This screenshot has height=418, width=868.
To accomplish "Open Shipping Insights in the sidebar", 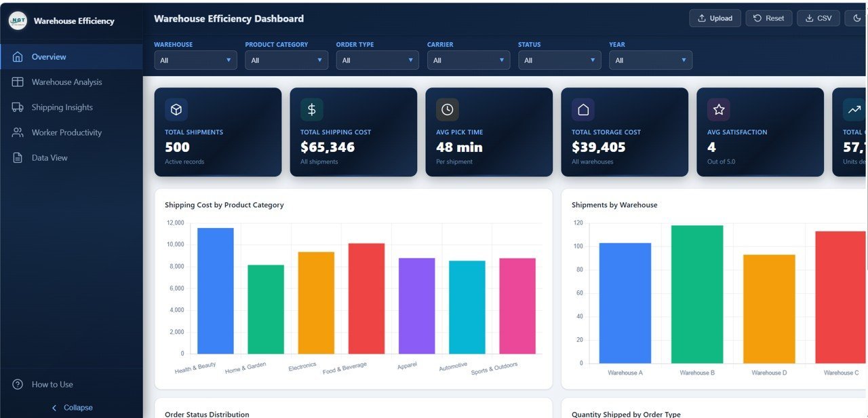I will pyautogui.click(x=62, y=107).
